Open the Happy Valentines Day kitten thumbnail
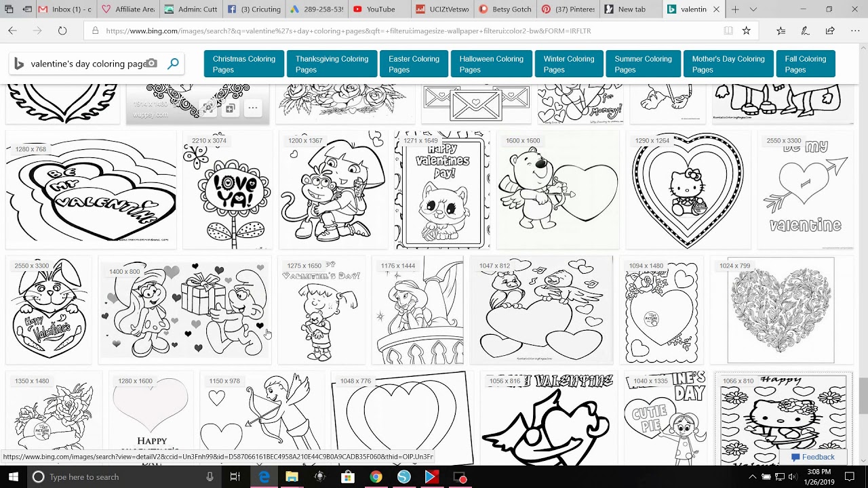Image resolution: width=868 pixels, height=488 pixels. click(442, 190)
